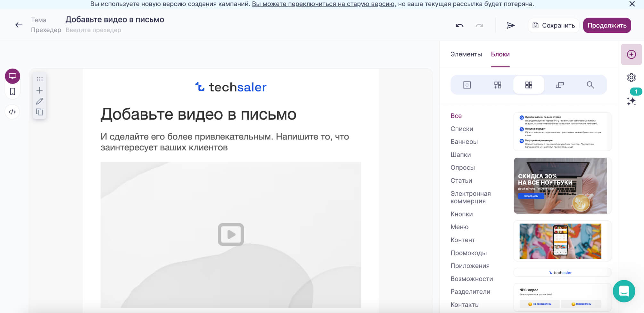Select the Баннеры block category
Viewport: 644px width, 313px height.
[x=464, y=141]
